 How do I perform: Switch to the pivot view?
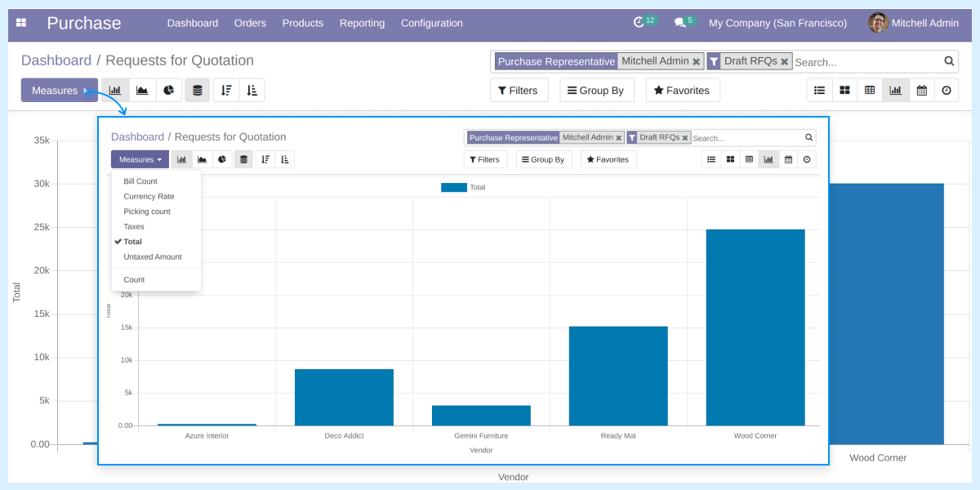pos(869,90)
